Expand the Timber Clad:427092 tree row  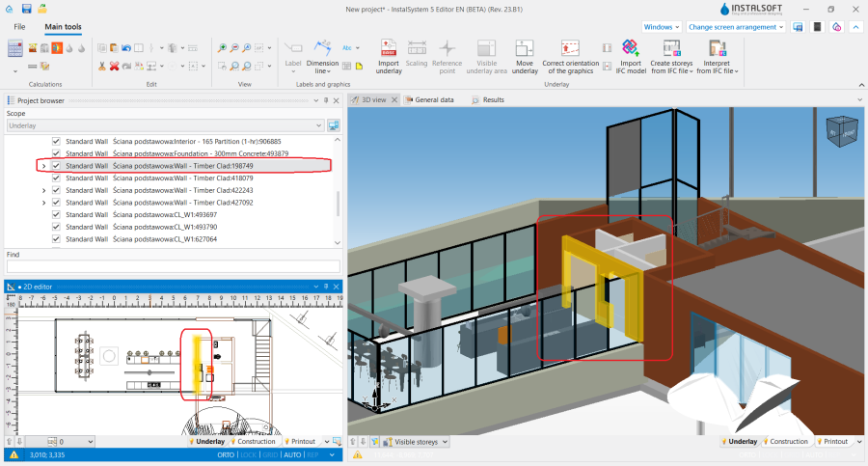(x=43, y=203)
